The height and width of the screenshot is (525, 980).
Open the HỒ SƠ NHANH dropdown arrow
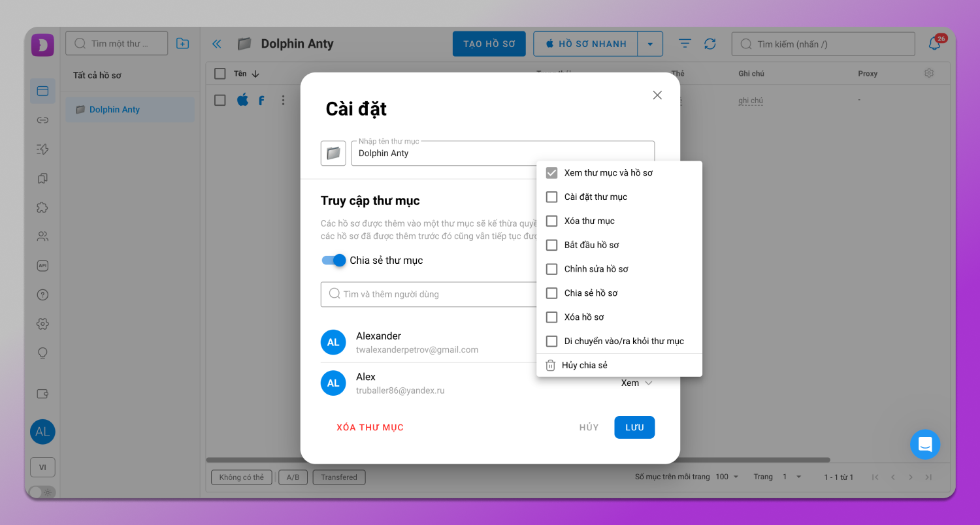point(651,44)
